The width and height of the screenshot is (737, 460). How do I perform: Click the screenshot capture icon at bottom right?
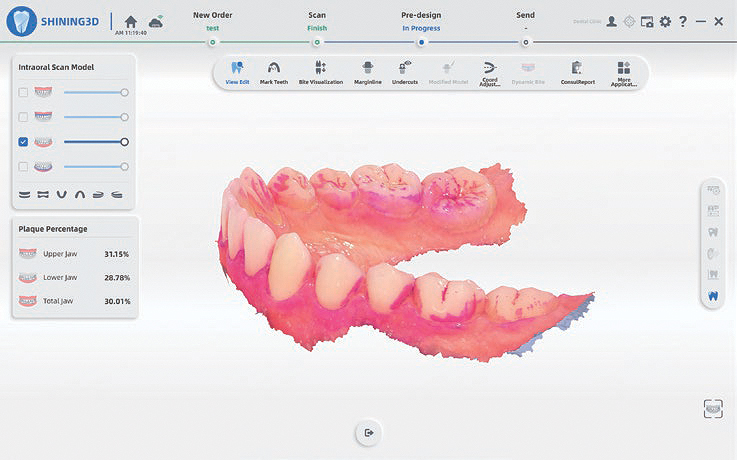pos(712,409)
